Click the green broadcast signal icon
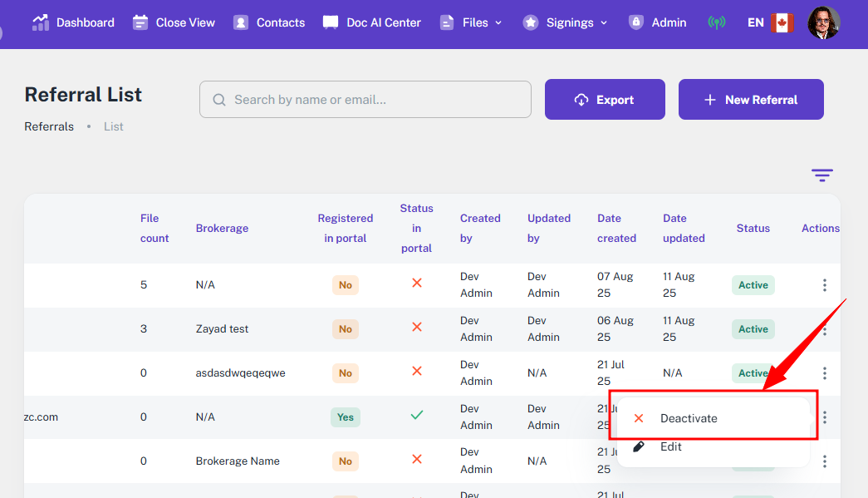868x498 pixels. [716, 22]
